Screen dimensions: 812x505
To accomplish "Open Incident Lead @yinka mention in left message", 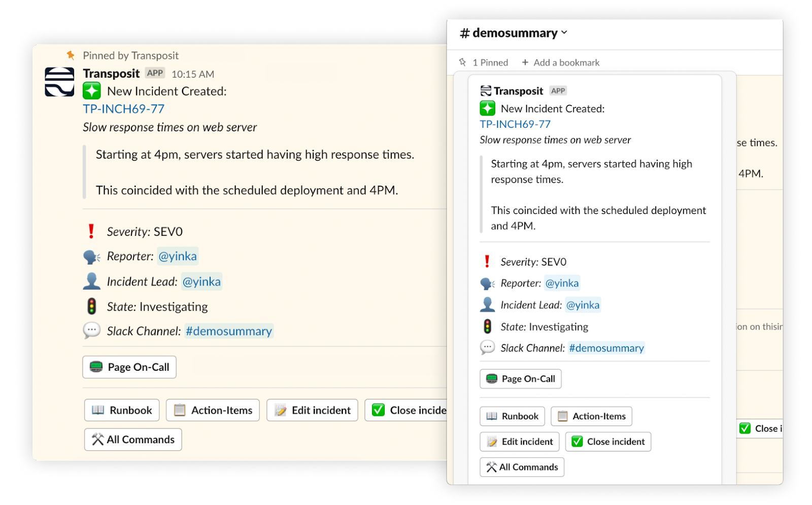I will 201,281.
